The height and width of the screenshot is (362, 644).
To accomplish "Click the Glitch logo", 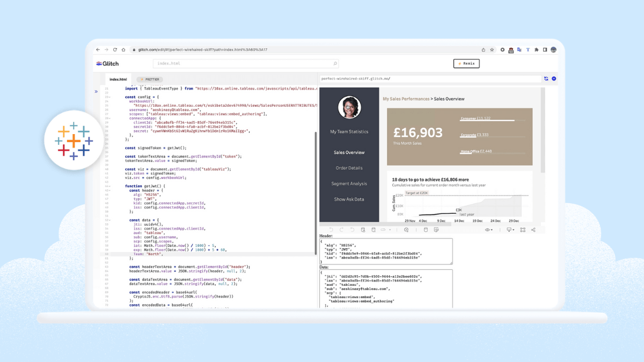I will [x=107, y=63].
